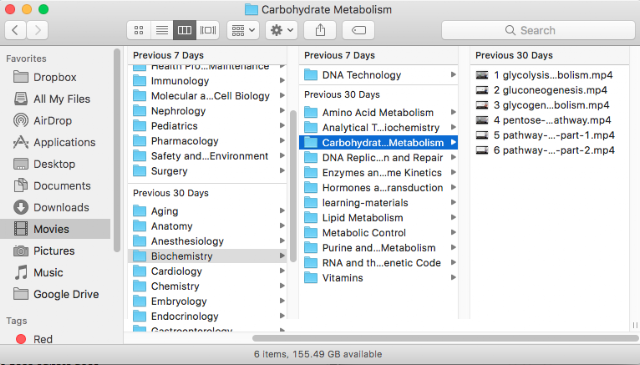This screenshot has width=640, height=365.
Task: Expand the Pharmacology folder arrow
Action: coord(282,141)
